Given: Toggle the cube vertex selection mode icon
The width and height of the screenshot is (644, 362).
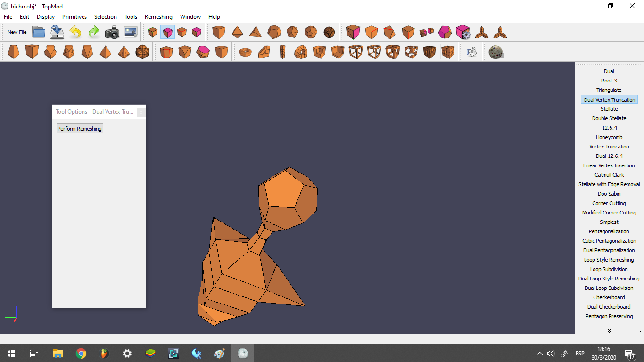Looking at the screenshot, I should tap(152, 32).
